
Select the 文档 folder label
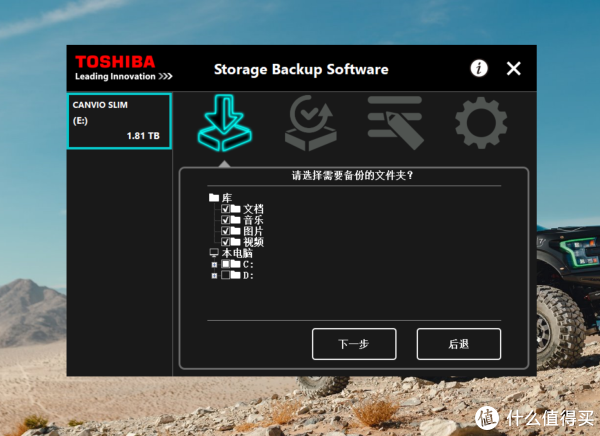coord(253,209)
